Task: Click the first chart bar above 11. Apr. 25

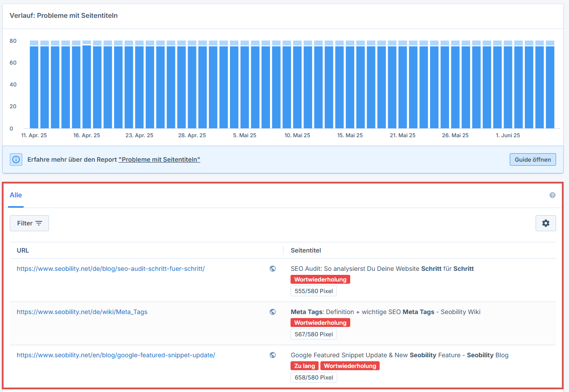Action: (x=34, y=85)
